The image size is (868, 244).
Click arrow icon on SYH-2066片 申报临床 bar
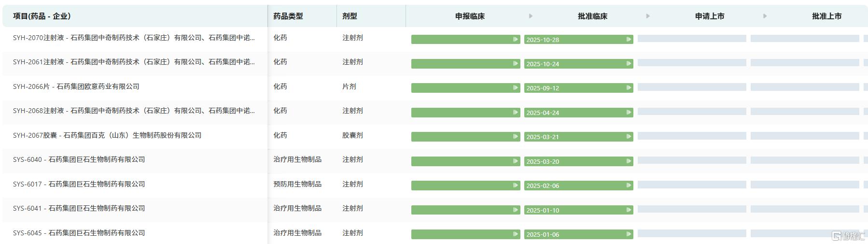click(516, 87)
